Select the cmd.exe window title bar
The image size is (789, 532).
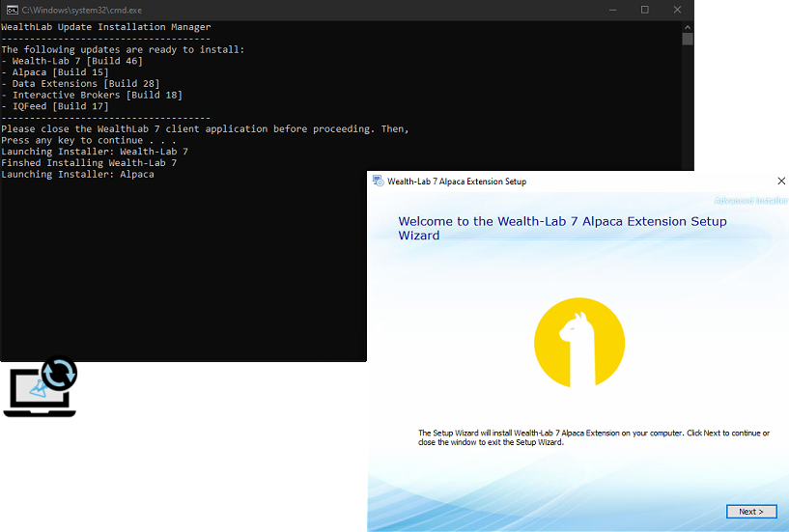290,10
